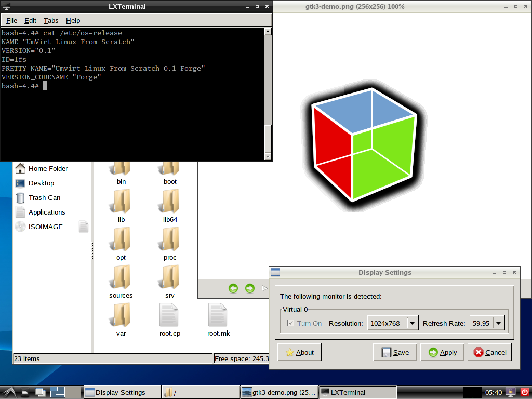Click the terminal scrollbar down arrow

click(268, 156)
